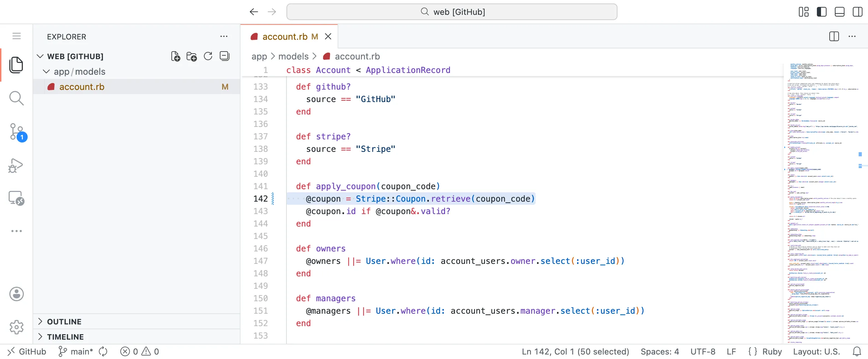Collapse the WEB [GITHUB] folder tree
The height and width of the screenshot is (359, 868).
(x=40, y=56)
